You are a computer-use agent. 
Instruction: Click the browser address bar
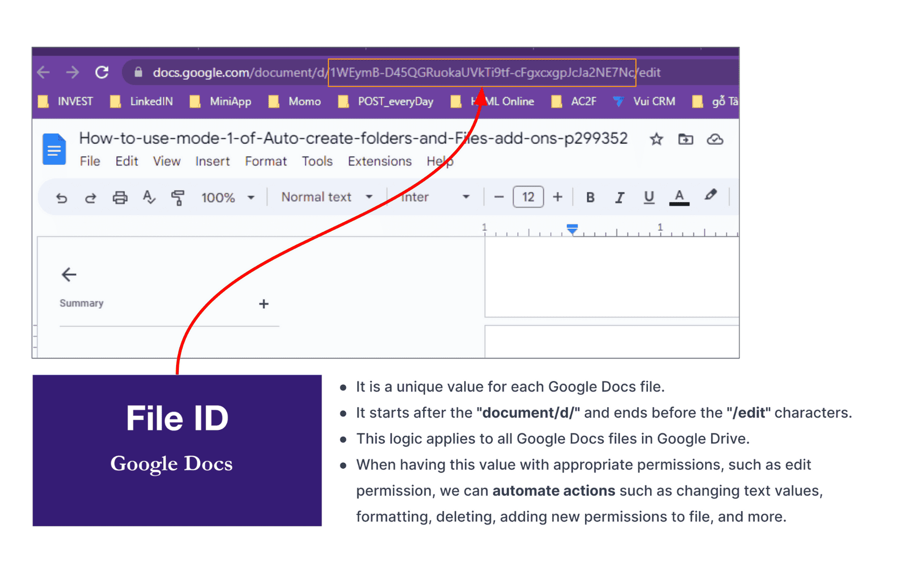click(378, 72)
